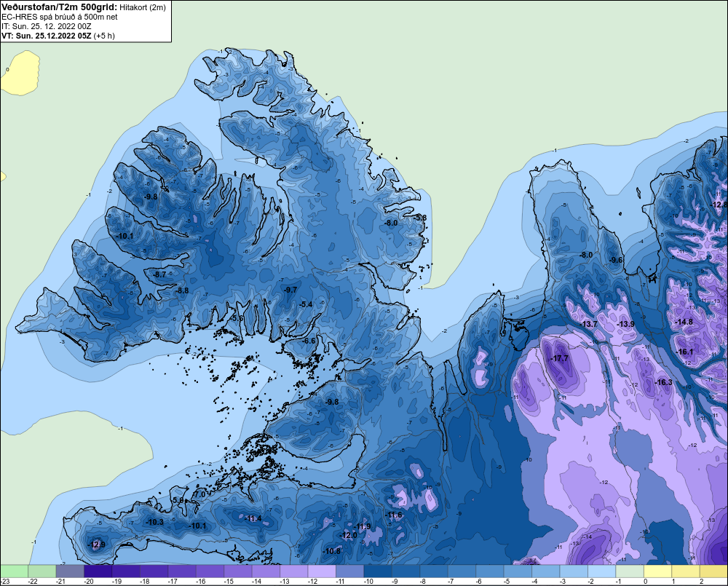
Task: Click the 7.0 temperature label
Action: click(199, 495)
